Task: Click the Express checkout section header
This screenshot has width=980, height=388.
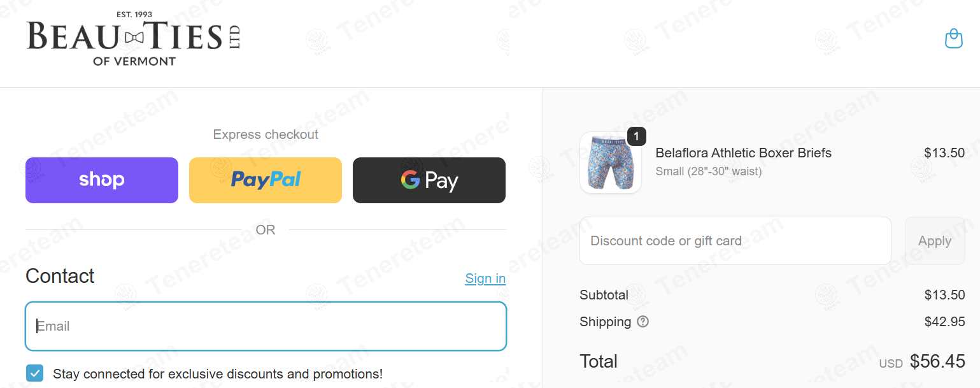Action: coord(266,134)
